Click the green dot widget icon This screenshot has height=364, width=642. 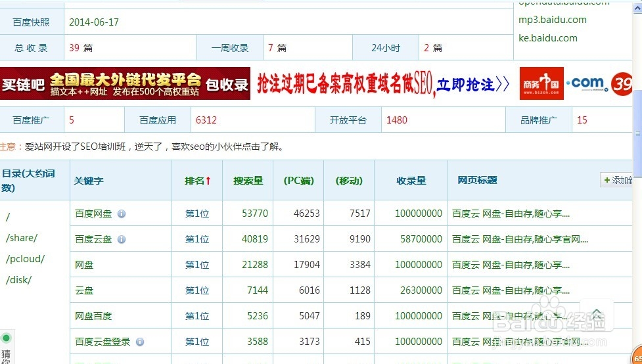[x=6, y=338]
